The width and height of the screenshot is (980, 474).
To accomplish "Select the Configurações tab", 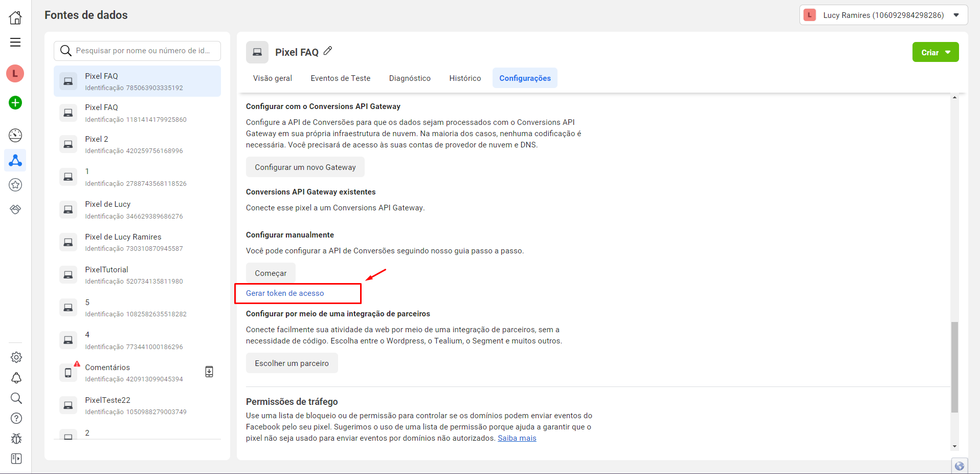I will [525, 78].
